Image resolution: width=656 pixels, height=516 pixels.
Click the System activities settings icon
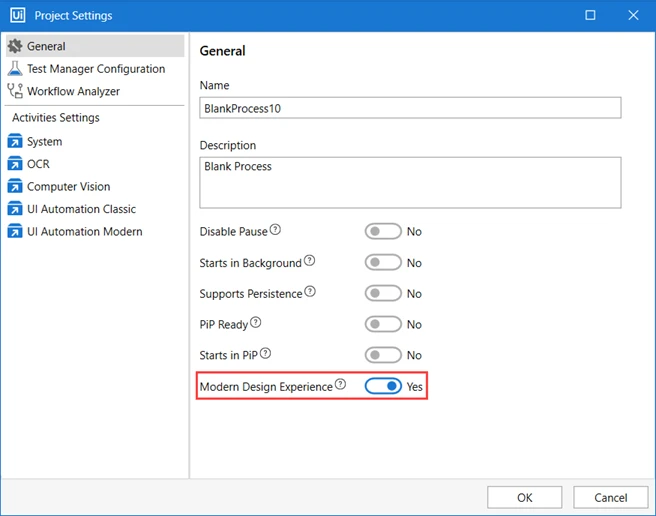(x=15, y=141)
